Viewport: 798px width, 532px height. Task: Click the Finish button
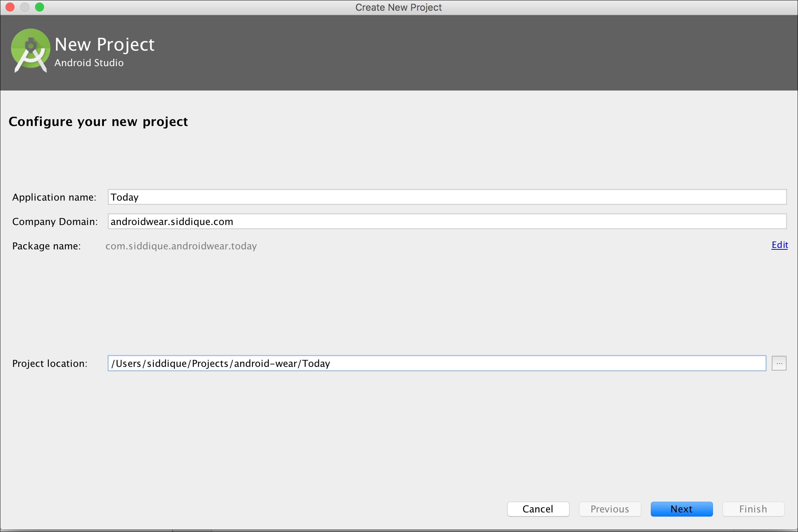(753, 509)
